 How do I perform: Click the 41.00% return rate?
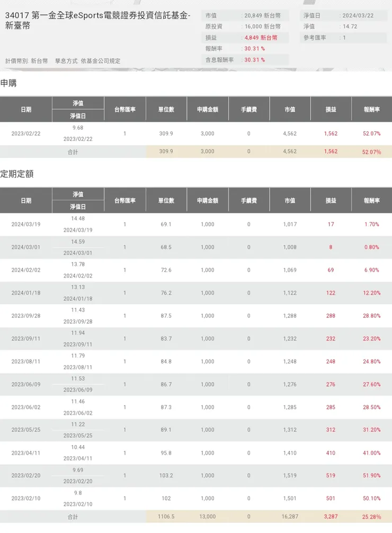[x=371, y=453]
